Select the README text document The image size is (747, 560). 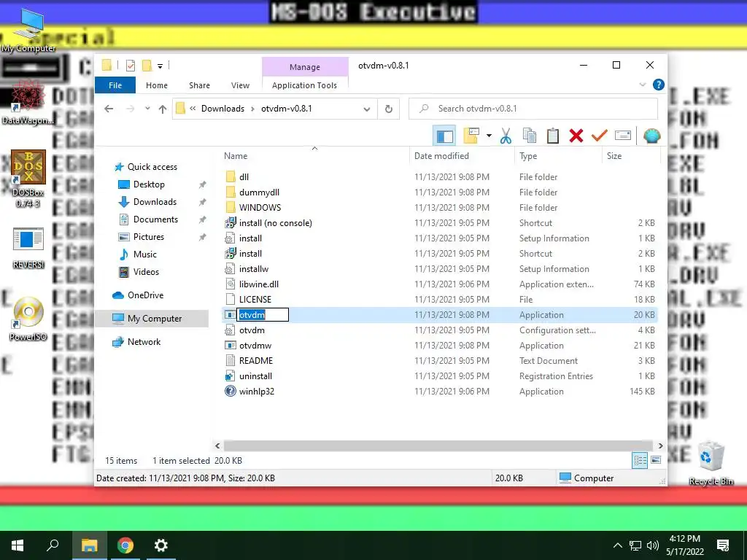(x=256, y=361)
